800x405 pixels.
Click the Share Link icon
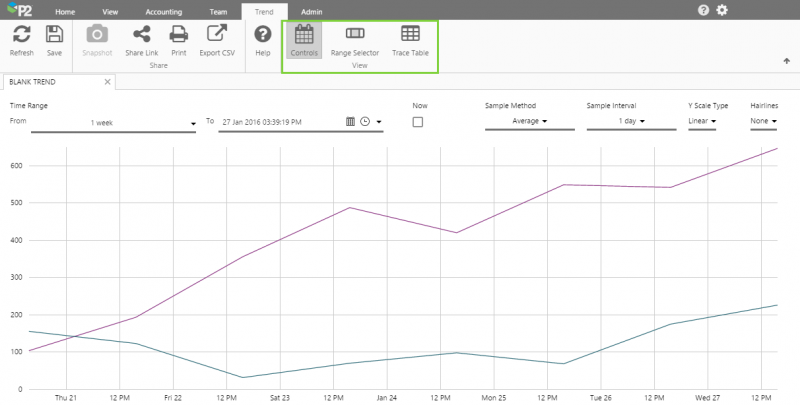point(141,40)
